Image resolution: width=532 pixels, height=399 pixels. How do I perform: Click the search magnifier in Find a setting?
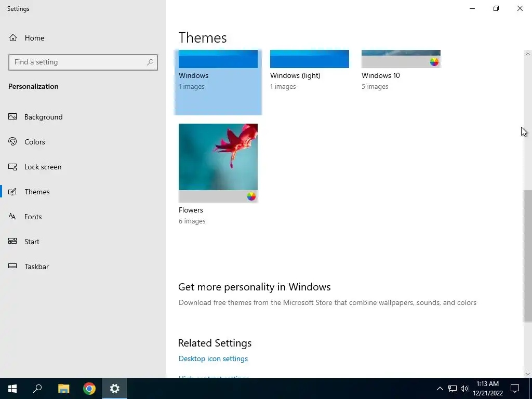coord(150,62)
